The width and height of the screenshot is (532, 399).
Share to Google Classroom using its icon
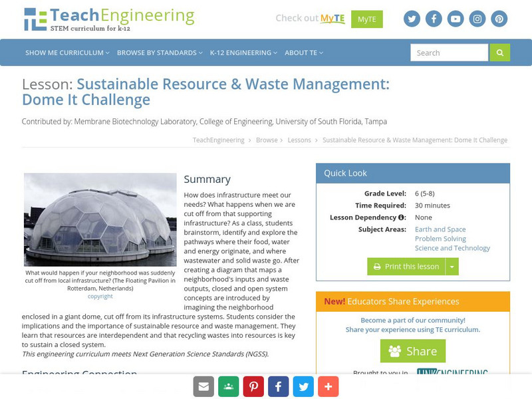(227, 386)
